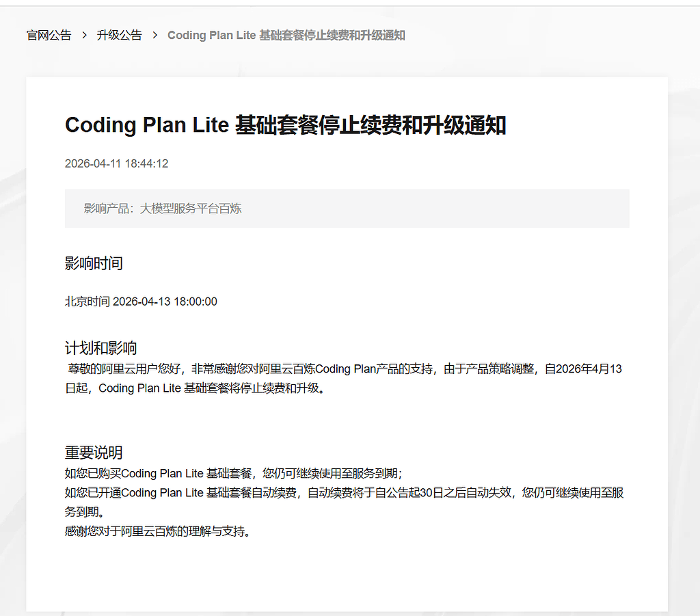The image size is (700, 616).
Task: Click the line '如您已购买Coding Plan Lite 基础套餐'
Action: (234, 473)
